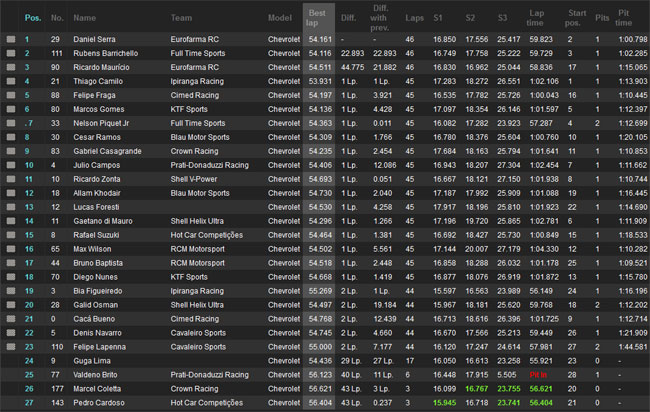Click the row icon beside Rubens Barrichello
Viewport: 650px width, 412px height.
pyautogui.click(x=11, y=53)
